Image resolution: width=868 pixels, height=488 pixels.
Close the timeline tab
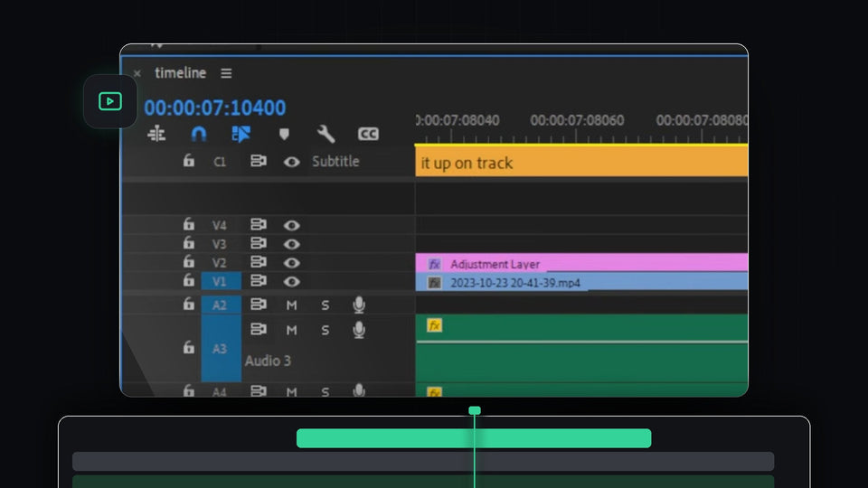[137, 73]
